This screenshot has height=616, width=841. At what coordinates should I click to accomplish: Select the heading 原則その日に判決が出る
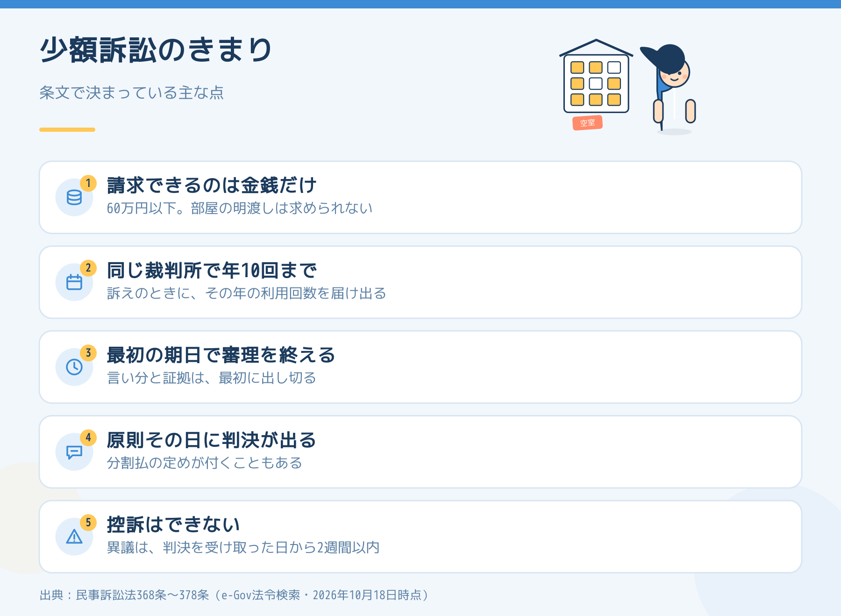click(x=212, y=440)
